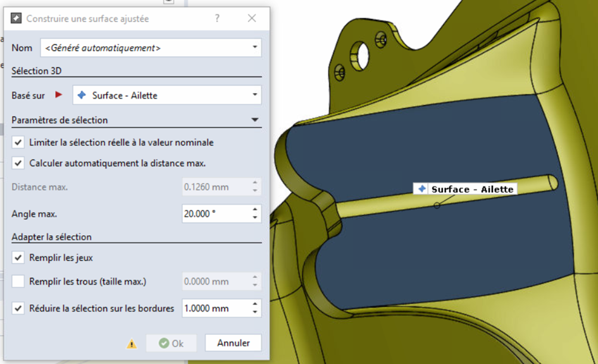598x364 pixels.
Task: Click the annotation anchor point on the surface
Action: click(437, 205)
